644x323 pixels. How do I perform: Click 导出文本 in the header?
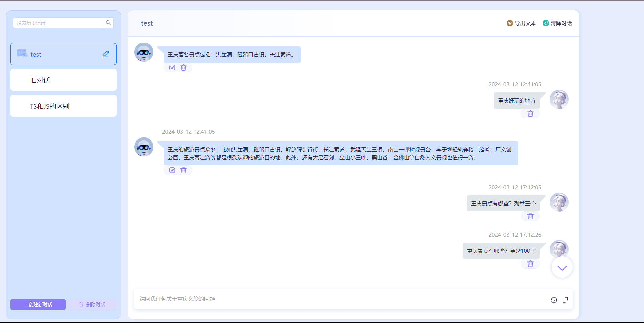tap(521, 23)
